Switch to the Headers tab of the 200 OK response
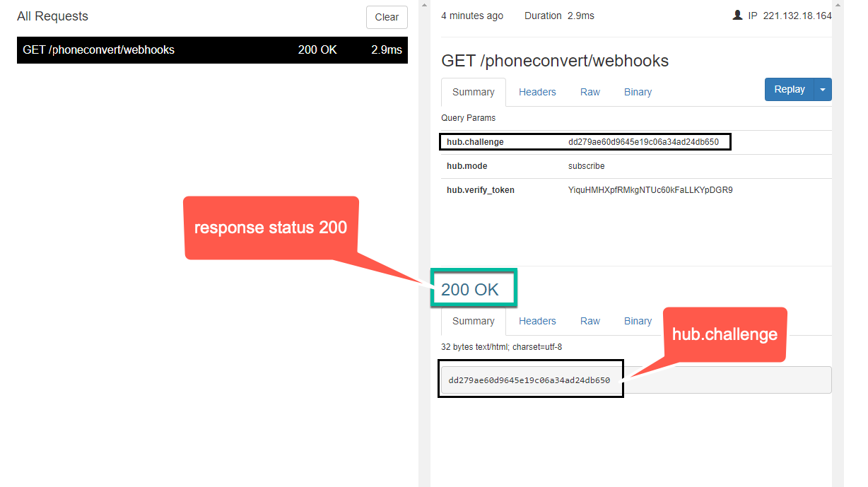Viewport: 868px width, 487px height. pos(537,321)
